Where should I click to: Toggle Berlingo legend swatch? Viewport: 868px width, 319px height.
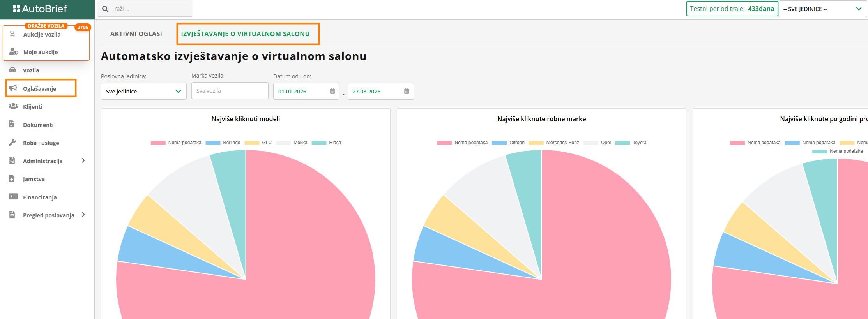pos(213,143)
